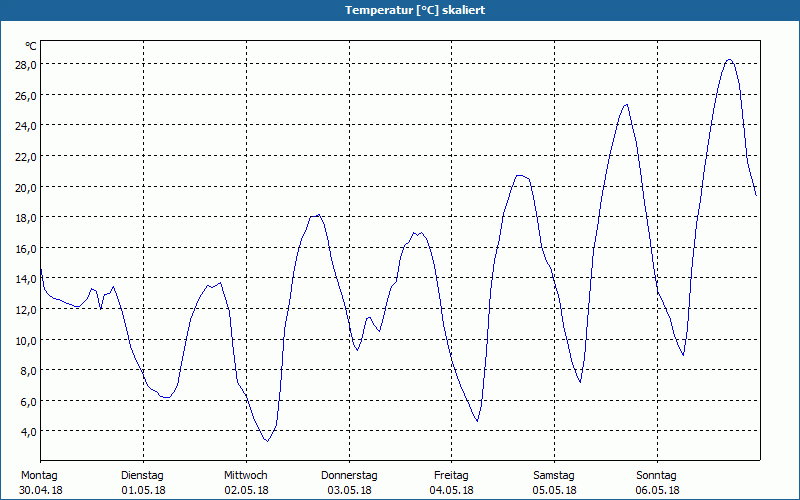Click the 'Temperatur [°C] skaliert' title
The image size is (800, 500).
pos(414,10)
